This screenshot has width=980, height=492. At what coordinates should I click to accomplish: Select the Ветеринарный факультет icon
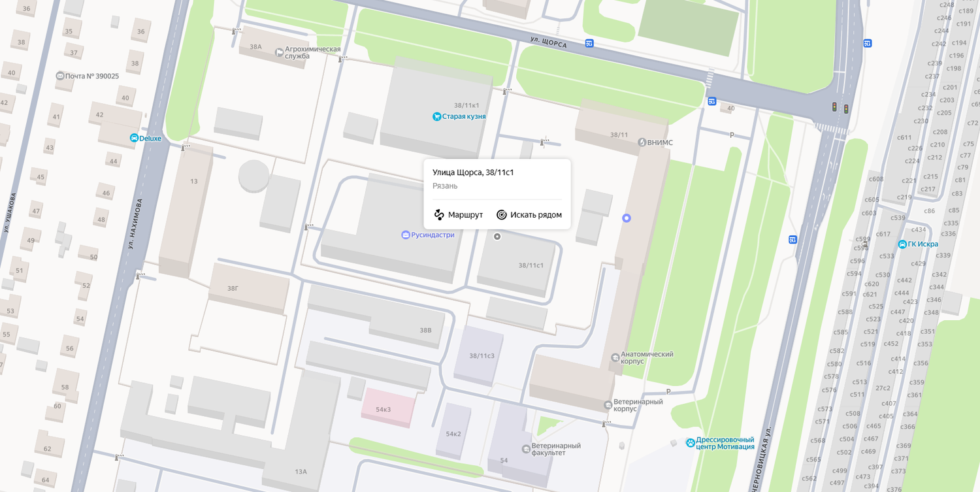526,449
